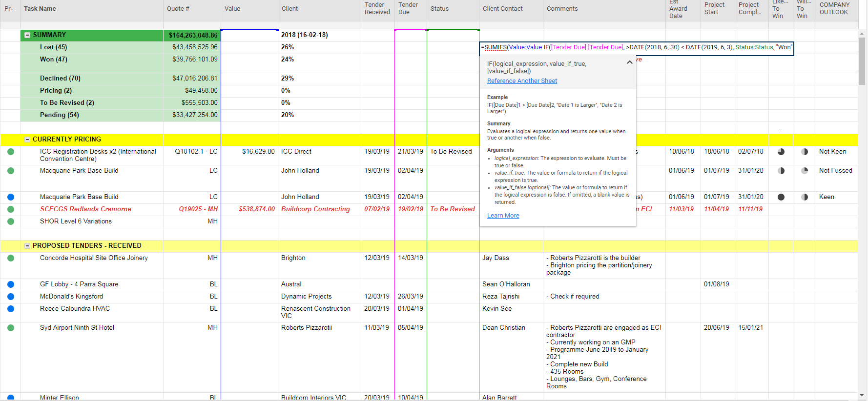Select the '2018 (16-02-18)' cell
The width and height of the screenshot is (868, 401).
(x=319, y=35)
